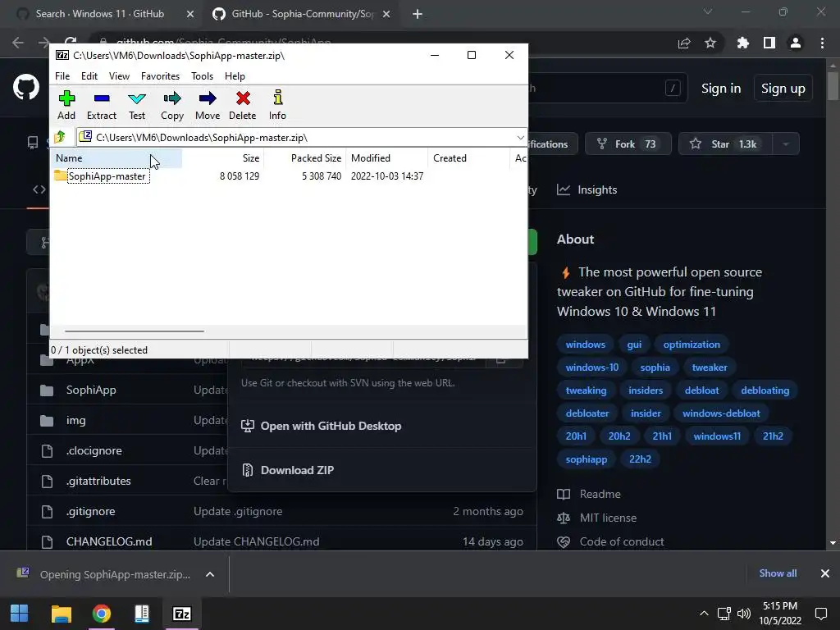840x630 pixels.
Task: Open the Tools menu in 7-Zip
Action: (x=202, y=76)
